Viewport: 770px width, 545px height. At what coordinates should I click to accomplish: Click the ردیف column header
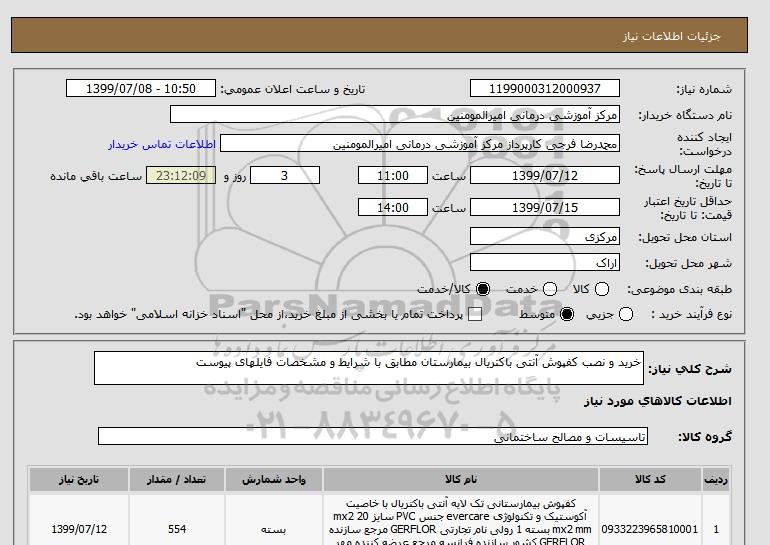(716, 479)
